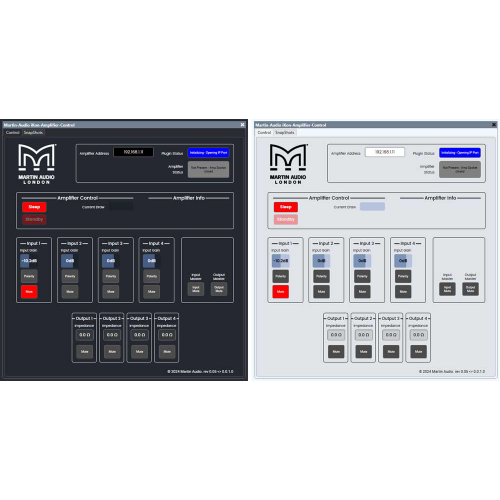Open the SnapShots tab in dark window
The image size is (500, 500).
pyautogui.click(x=33, y=133)
